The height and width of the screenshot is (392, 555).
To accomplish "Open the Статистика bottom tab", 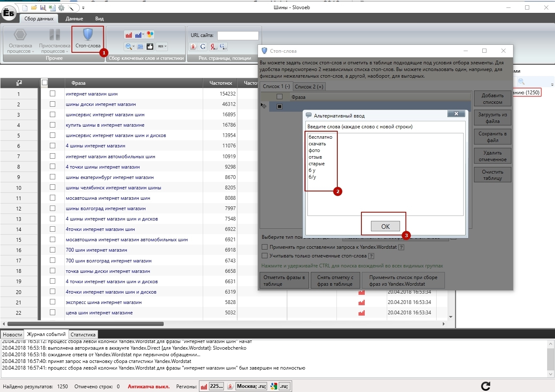I will pos(83,334).
